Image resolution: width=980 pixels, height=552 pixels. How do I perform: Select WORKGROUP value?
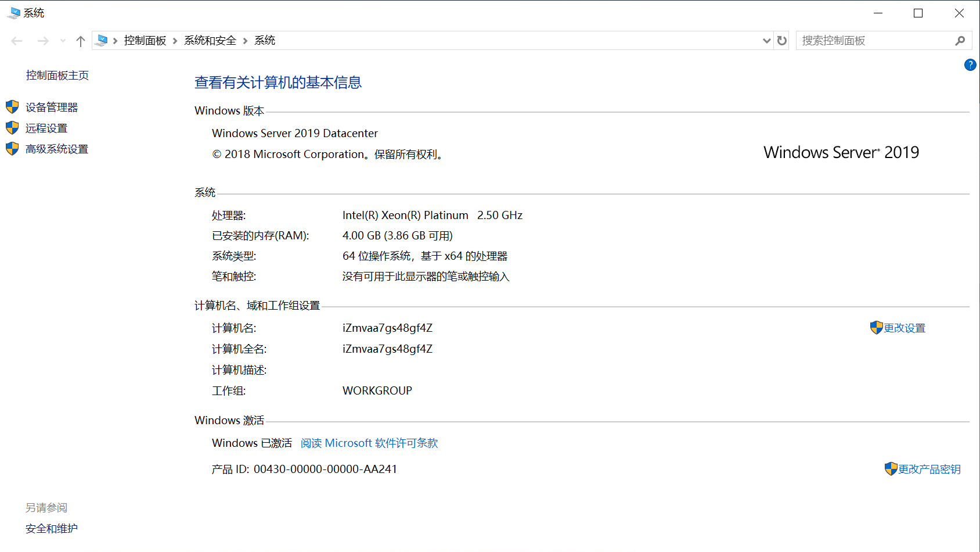(x=377, y=391)
